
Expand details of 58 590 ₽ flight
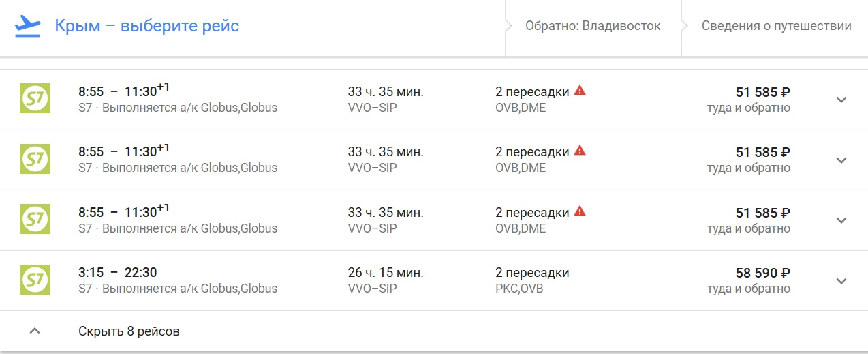click(x=841, y=280)
